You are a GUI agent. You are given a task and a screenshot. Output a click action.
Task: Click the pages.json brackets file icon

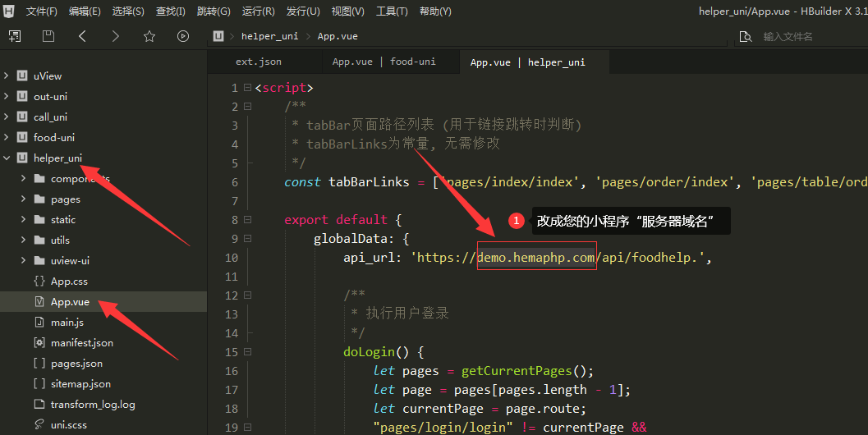click(39, 363)
